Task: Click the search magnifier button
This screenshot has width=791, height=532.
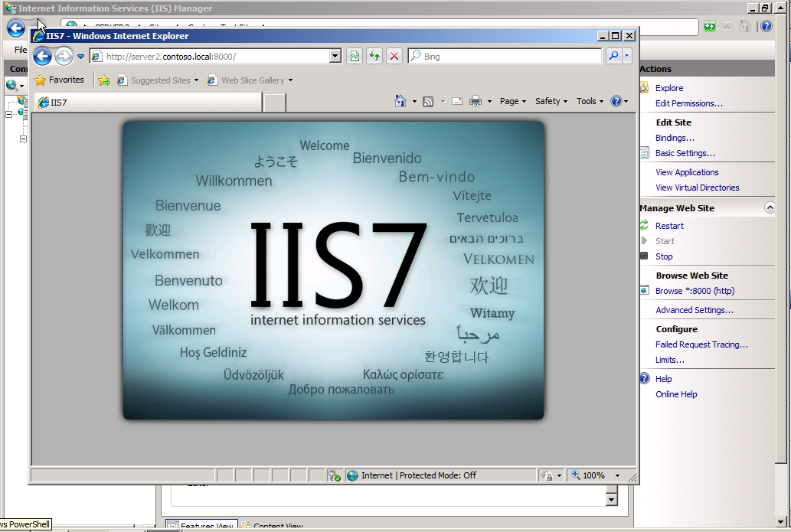Action: click(x=613, y=57)
